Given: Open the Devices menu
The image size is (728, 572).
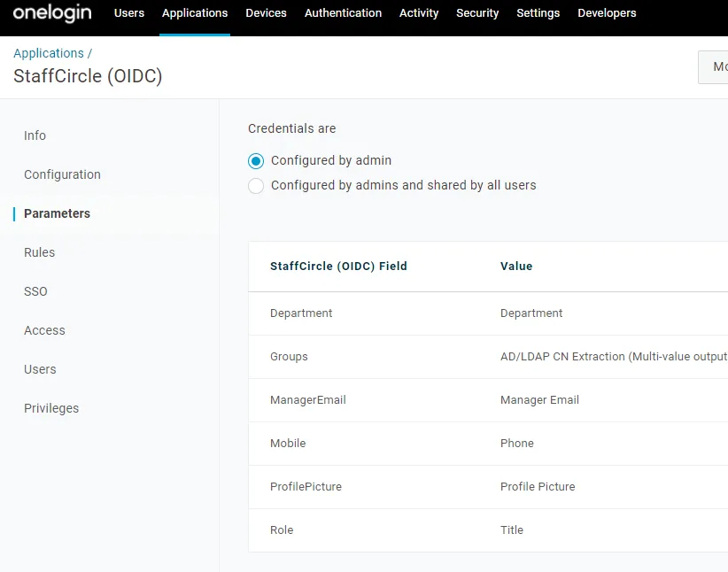Looking at the screenshot, I should tap(266, 13).
